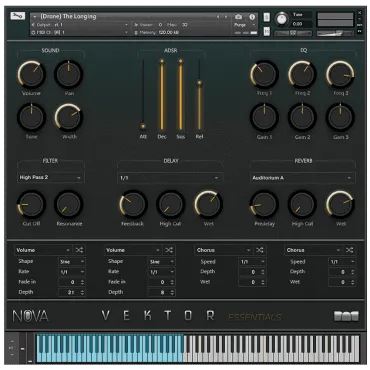Click the NOVA logo

[30, 316]
